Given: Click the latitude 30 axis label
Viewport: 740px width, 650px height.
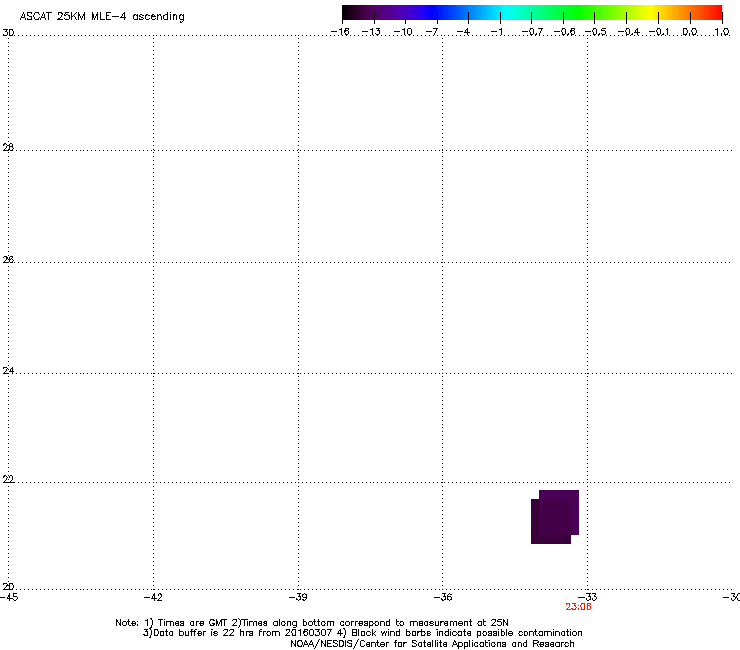Looking at the screenshot, I should coord(8,33).
